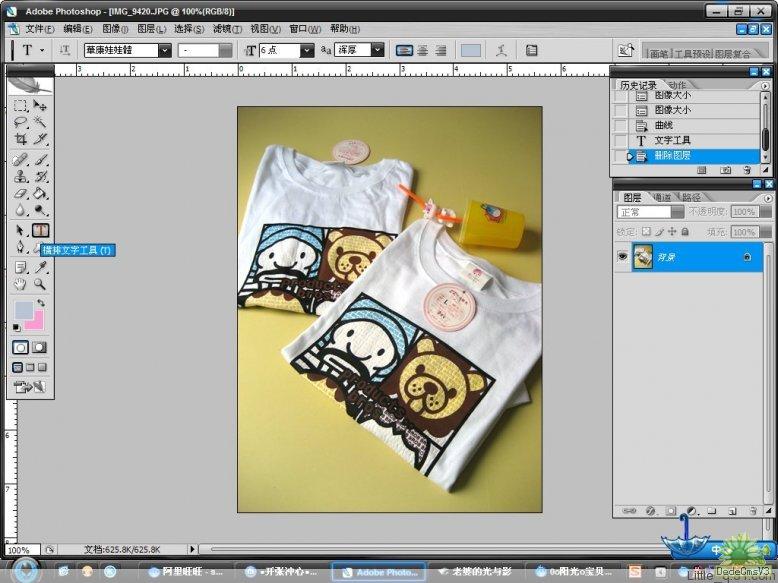Open anti-aliasing dropdown 浑厚
This screenshot has width=778, height=583.
(378, 50)
